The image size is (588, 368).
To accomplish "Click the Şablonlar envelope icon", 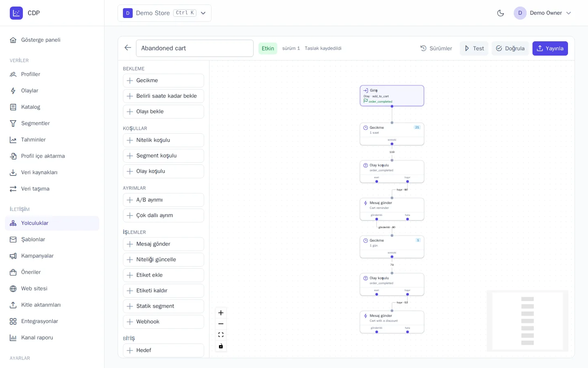I will coord(13,240).
